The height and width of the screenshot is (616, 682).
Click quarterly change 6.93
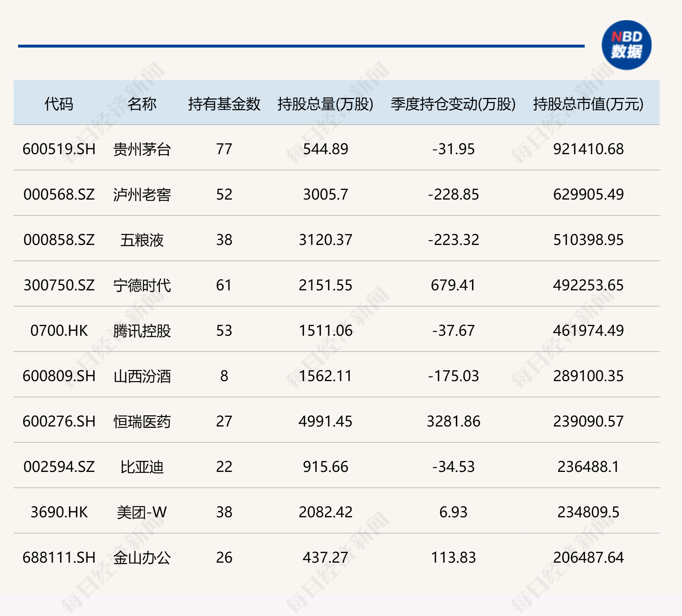click(453, 512)
